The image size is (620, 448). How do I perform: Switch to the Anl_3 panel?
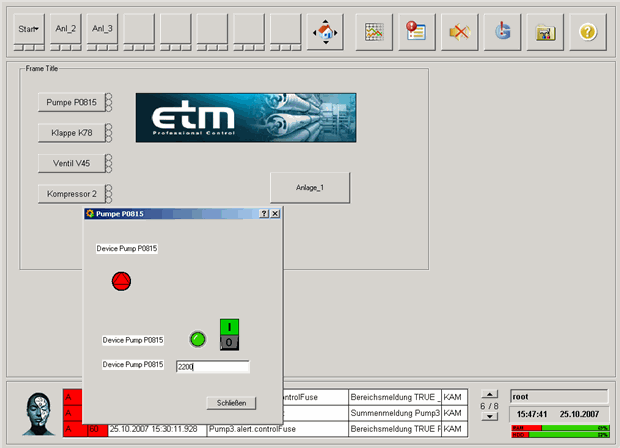(102, 29)
